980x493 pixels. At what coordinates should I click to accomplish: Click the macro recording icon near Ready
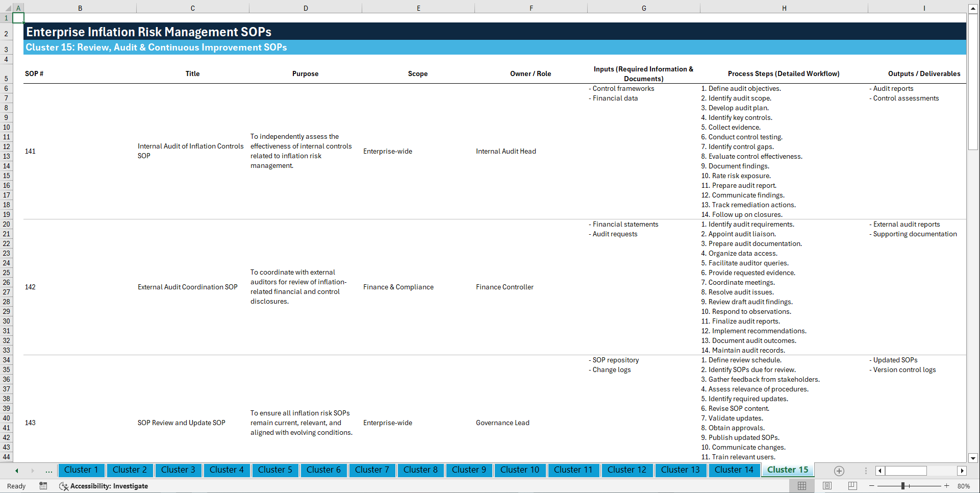pyautogui.click(x=43, y=486)
